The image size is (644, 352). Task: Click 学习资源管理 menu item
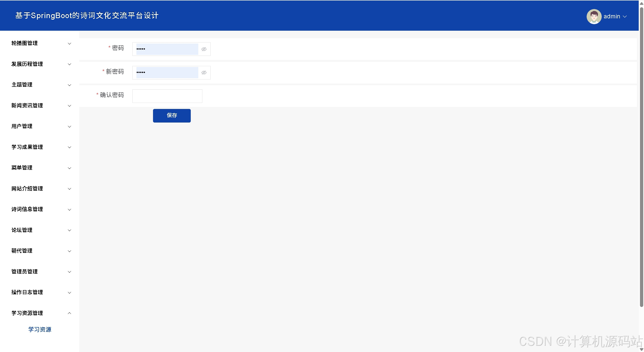coord(27,313)
